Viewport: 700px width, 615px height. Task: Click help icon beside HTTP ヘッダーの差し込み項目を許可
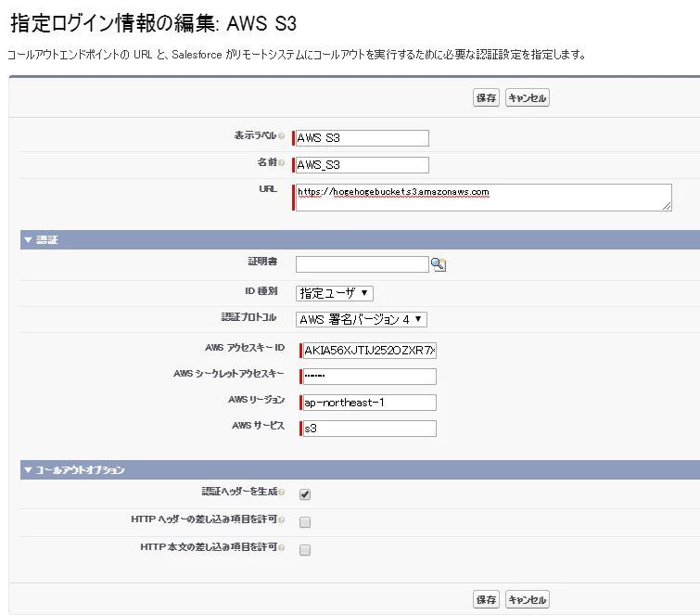point(281,519)
